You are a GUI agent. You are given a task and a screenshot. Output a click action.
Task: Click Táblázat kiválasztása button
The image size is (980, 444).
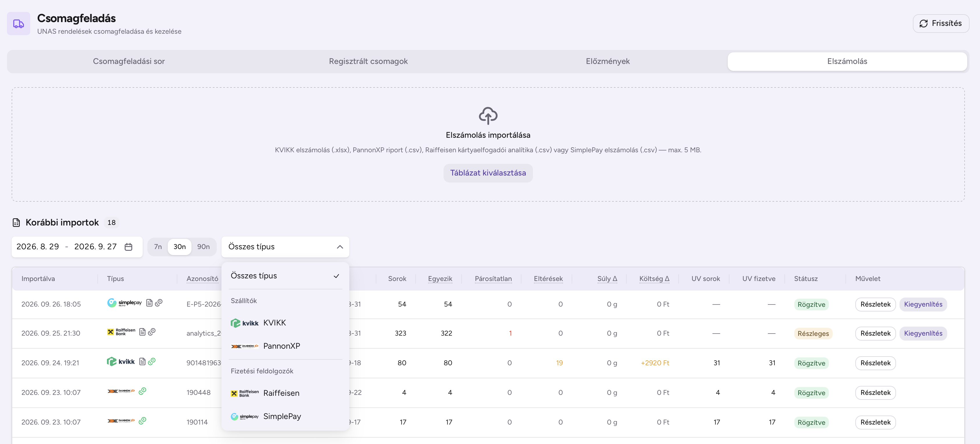[x=488, y=173]
